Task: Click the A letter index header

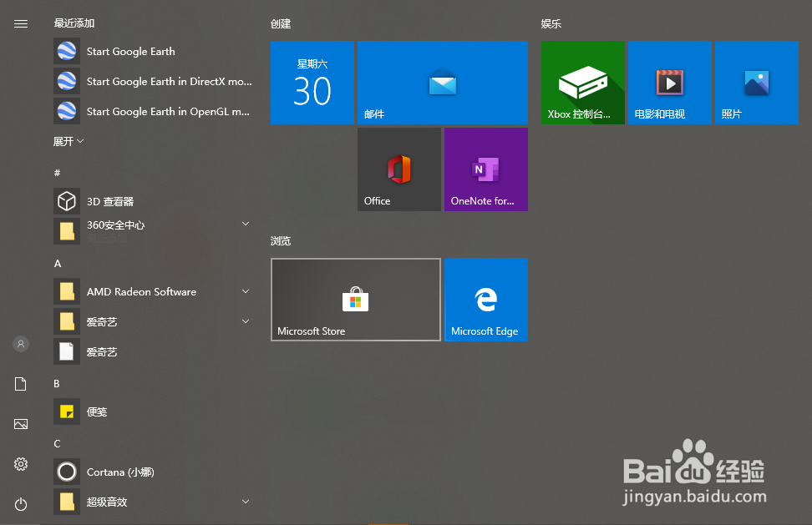Action: click(58, 264)
